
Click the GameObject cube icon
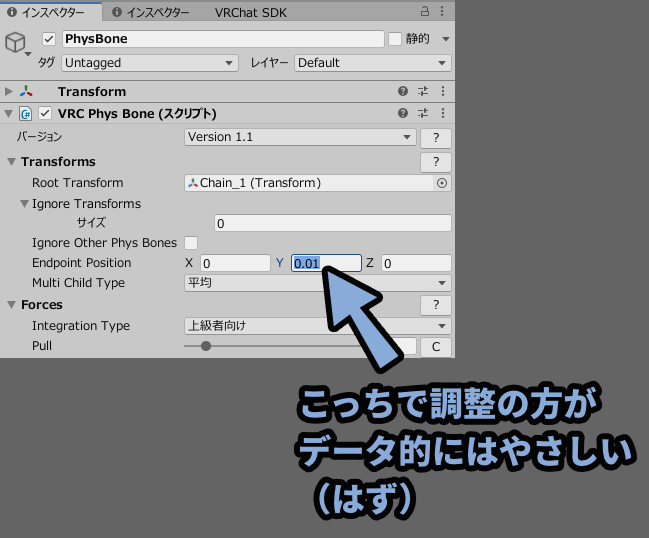coord(15,42)
